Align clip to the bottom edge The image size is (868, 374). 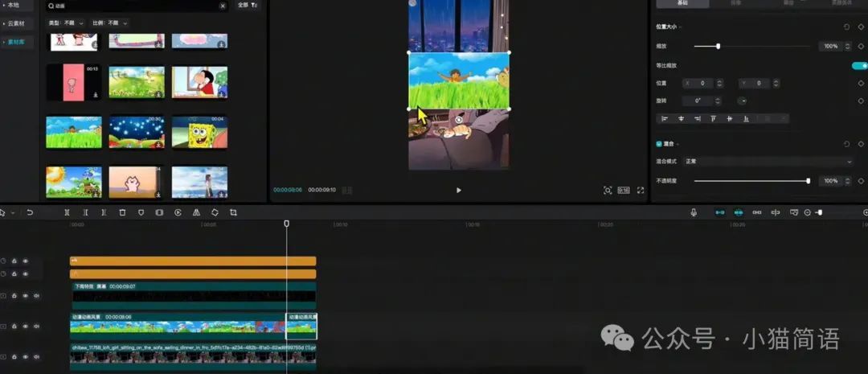pos(746,118)
